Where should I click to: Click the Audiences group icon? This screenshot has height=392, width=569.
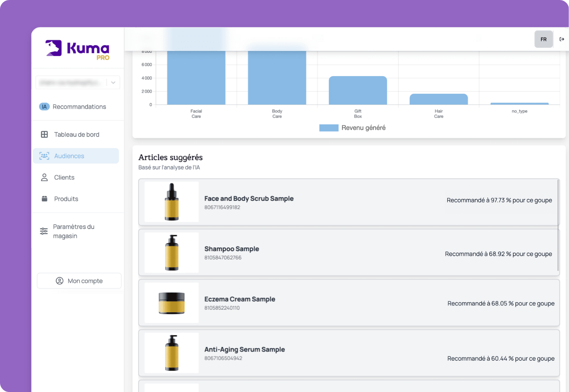[x=44, y=156]
